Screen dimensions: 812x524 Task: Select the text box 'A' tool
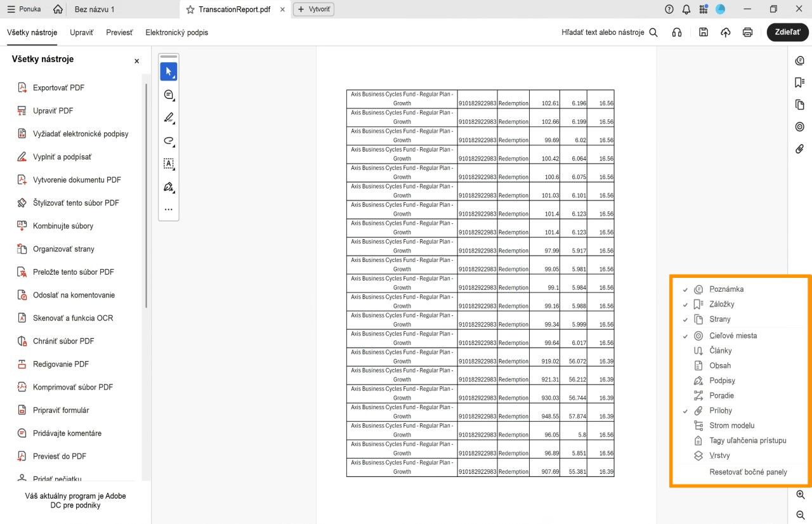click(169, 164)
